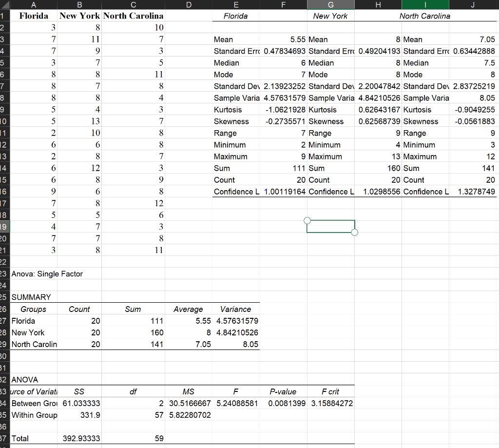This screenshot has height=448, width=499.
Task: Select the italic 'New York' statistics heading
Action: click(x=330, y=16)
